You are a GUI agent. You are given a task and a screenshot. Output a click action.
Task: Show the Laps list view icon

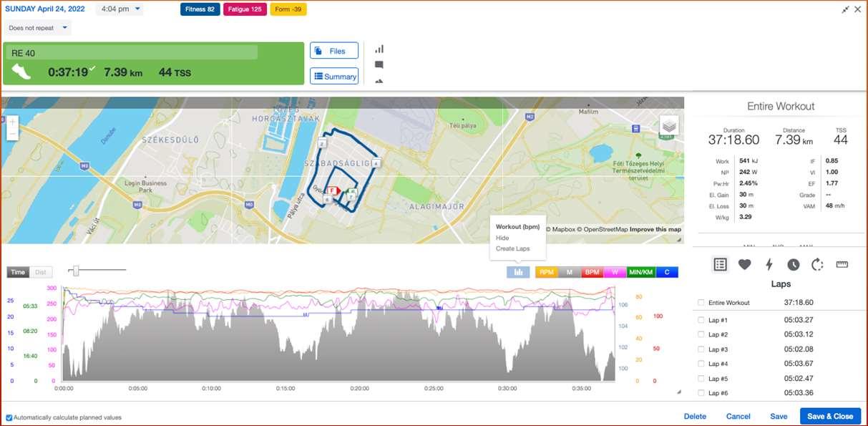[721, 264]
